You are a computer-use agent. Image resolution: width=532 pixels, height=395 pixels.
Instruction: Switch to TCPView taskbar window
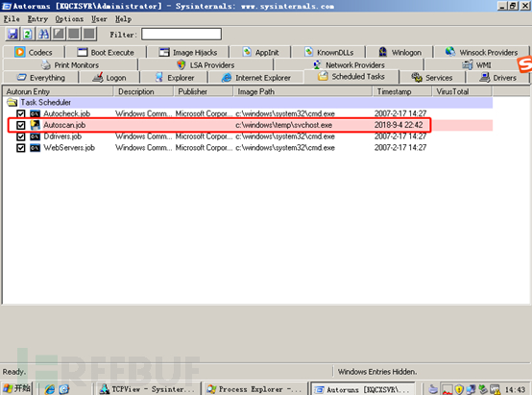[147, 389]
